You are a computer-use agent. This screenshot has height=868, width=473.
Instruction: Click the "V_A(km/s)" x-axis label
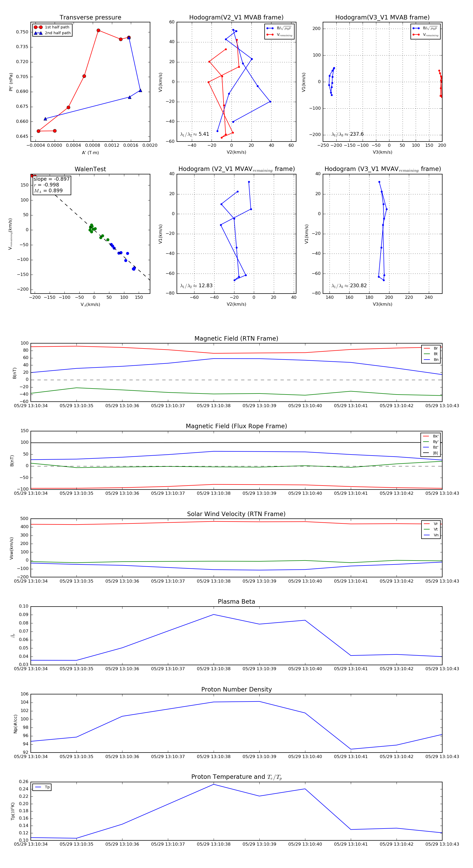(x=90, y=305)
